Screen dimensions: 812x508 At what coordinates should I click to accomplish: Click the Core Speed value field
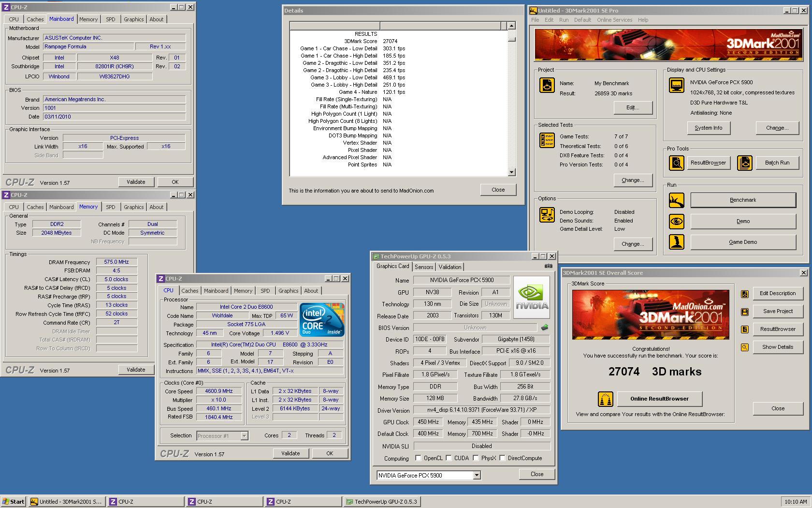[218, 391]
